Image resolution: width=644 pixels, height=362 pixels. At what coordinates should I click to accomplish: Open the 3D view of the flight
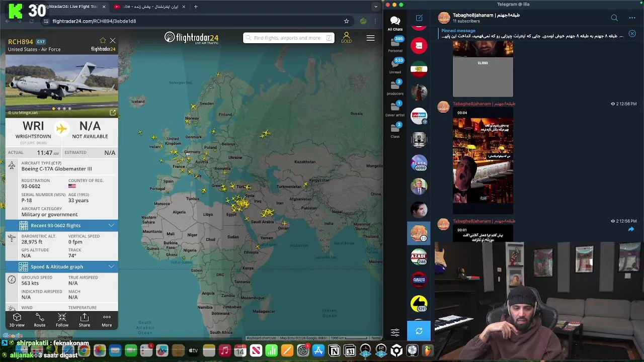(x=17, y=320)
